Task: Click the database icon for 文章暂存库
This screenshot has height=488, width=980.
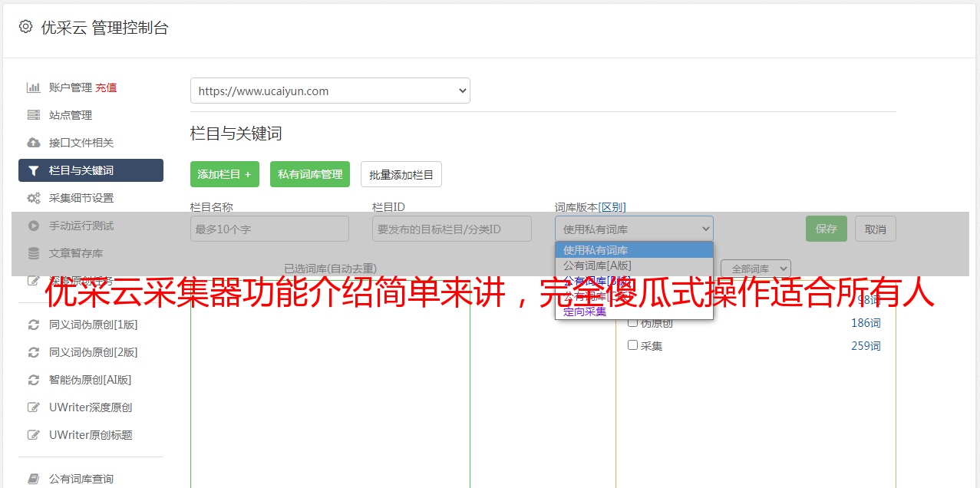Action: coord(33,253)
